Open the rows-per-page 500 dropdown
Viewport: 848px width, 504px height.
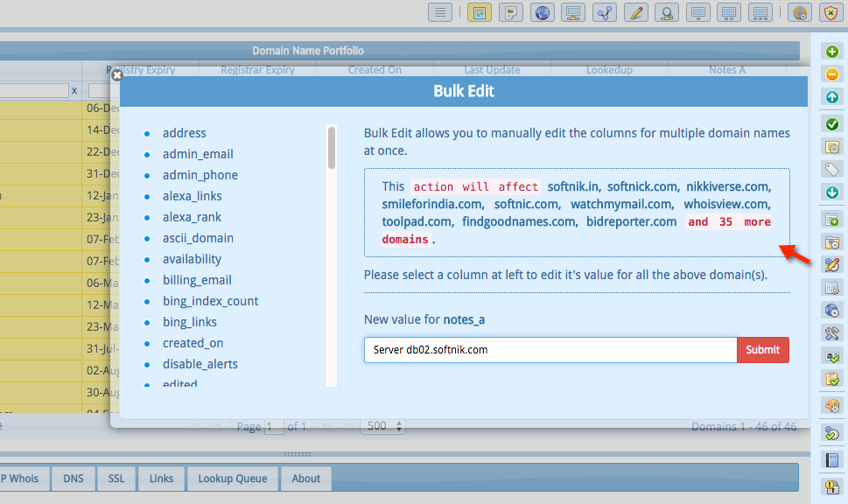pos(383,426)
